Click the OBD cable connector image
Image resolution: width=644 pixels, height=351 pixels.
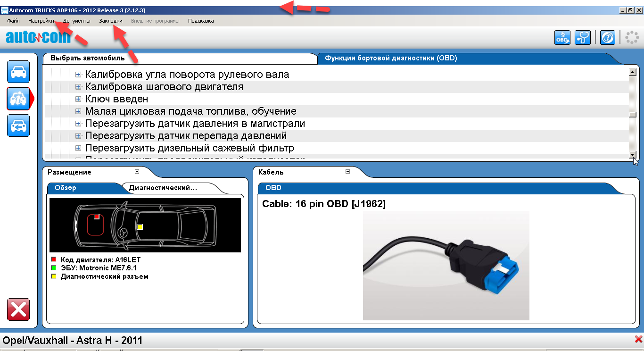coord(446,266)
